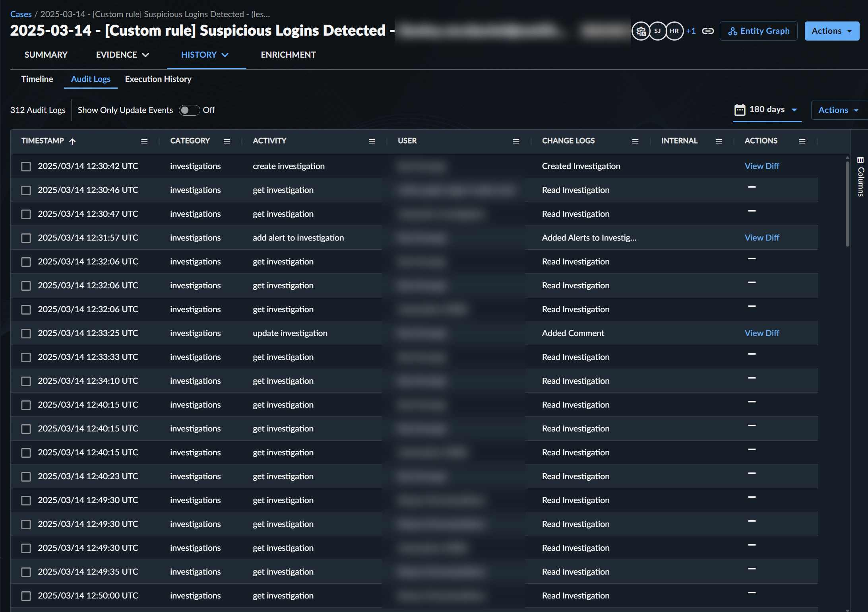Click the copy link chain icon
This screenshot has height=612, width=868.
pos(708,31)
